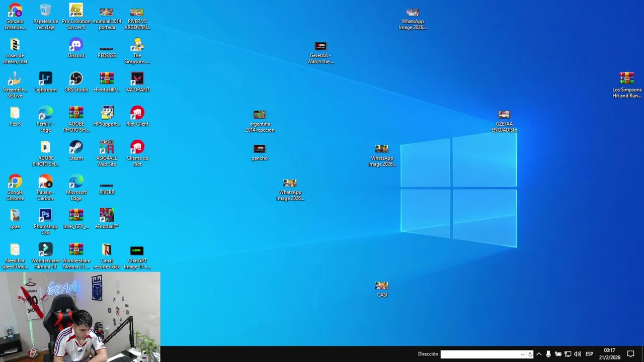Select the pancho video file

pos(260,152)
